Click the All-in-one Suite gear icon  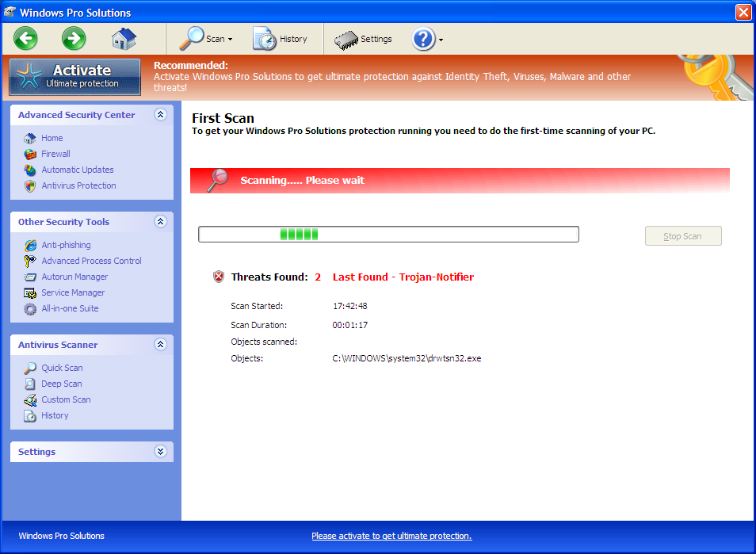click(x=30, y=309)
